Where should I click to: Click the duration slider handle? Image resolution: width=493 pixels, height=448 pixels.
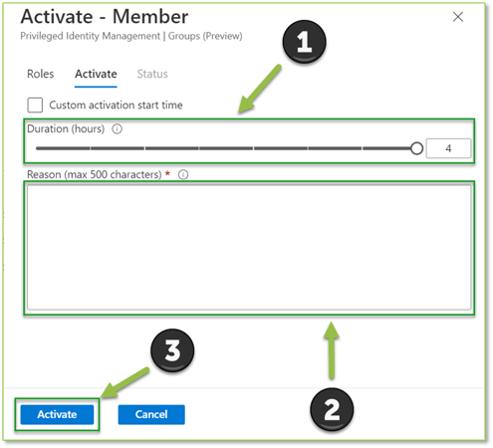click(x=416, y=148)
